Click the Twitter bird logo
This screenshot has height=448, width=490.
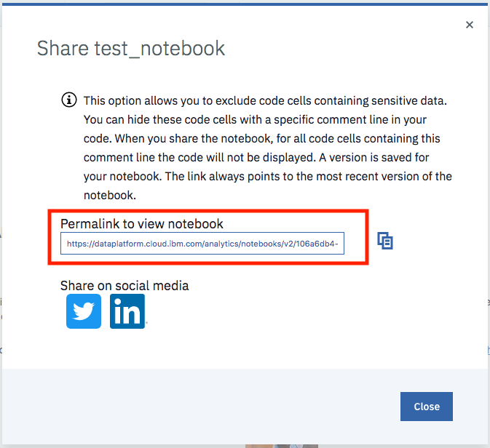[x=84, y=311]
